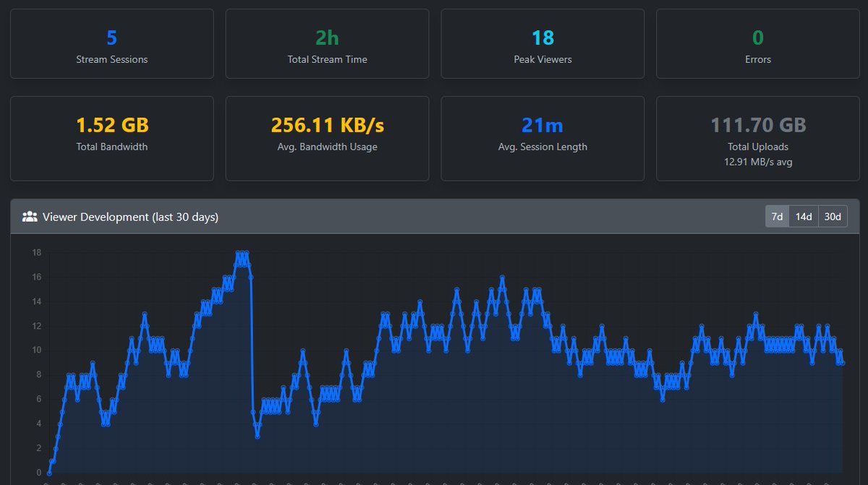Click the Stream Sessions value "5"
The height and width of the screenshot is (485, 868).
pos(112,38)
